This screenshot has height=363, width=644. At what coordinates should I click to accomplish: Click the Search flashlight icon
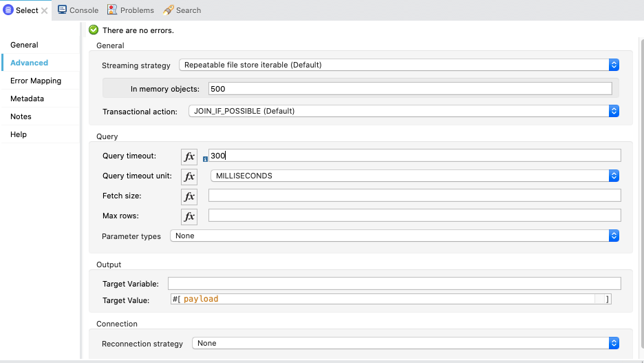168,10
